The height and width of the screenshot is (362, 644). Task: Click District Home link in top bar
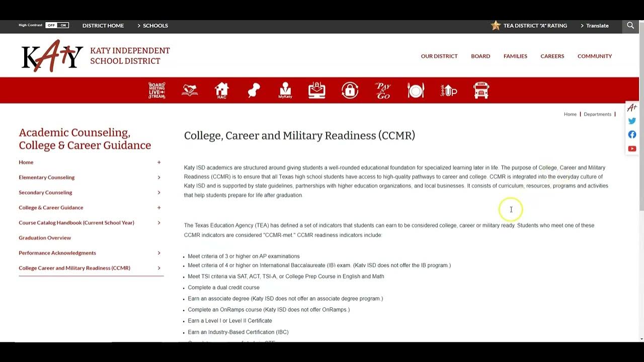pos(103,26)
